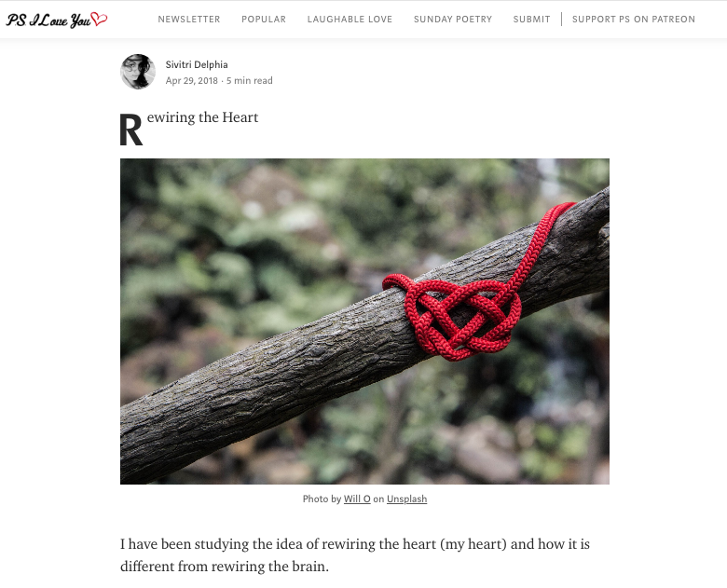Open Sivitri Delphia's profile avatar

point(138,72)
